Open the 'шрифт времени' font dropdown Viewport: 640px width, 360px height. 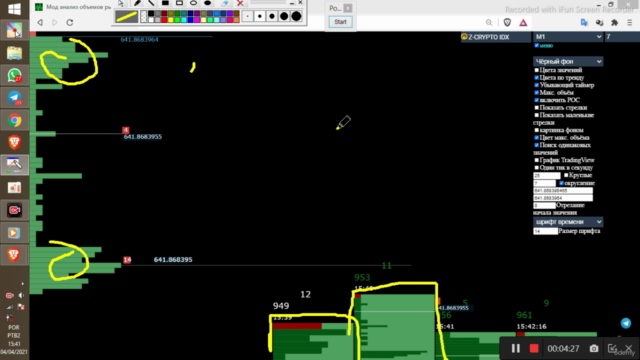point(568,222)
